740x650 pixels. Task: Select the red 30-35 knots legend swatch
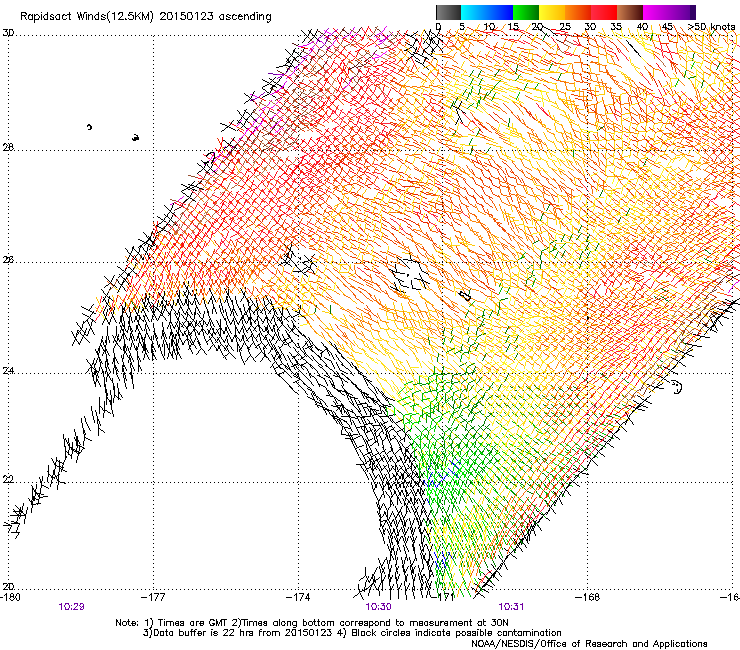(604, 12)
